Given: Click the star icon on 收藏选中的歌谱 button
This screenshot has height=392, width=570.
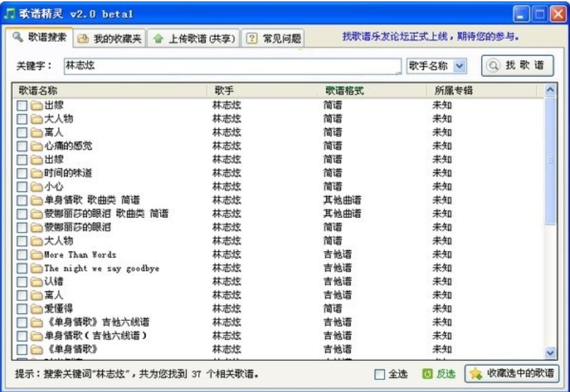Looking at the screenshot, I should click(475, 374).
